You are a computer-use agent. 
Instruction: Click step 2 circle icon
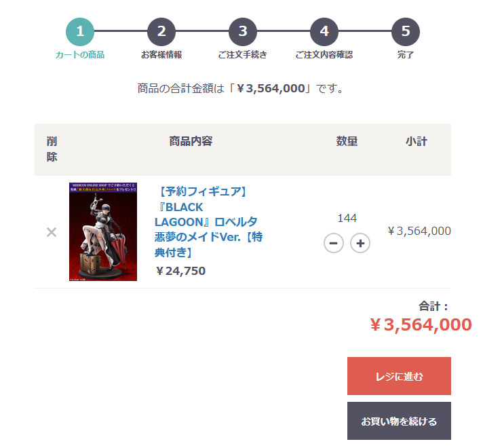tap(161, 31)
